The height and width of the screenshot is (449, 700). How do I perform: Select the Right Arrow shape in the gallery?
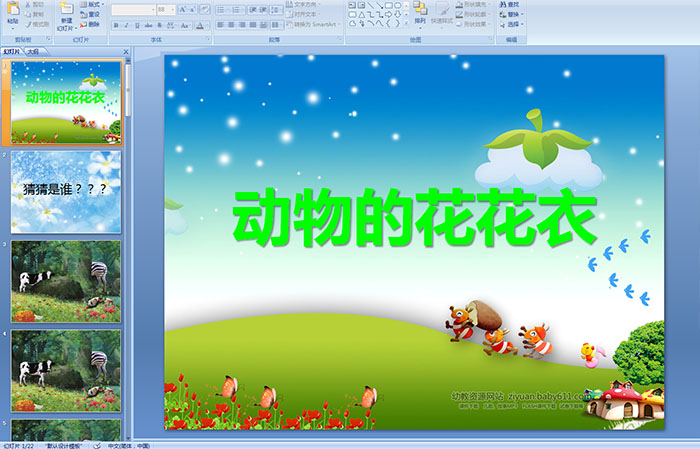pos(388,15)
